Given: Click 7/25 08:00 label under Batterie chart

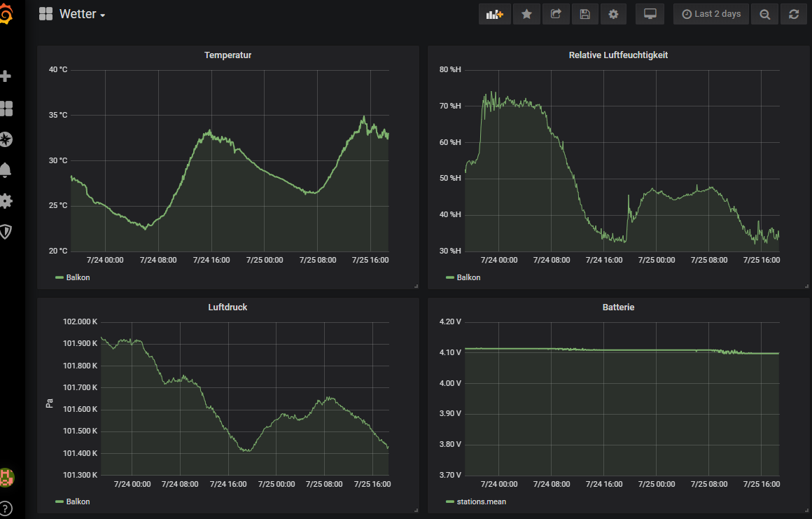Looking at the screenshot, I should (709, 484).
